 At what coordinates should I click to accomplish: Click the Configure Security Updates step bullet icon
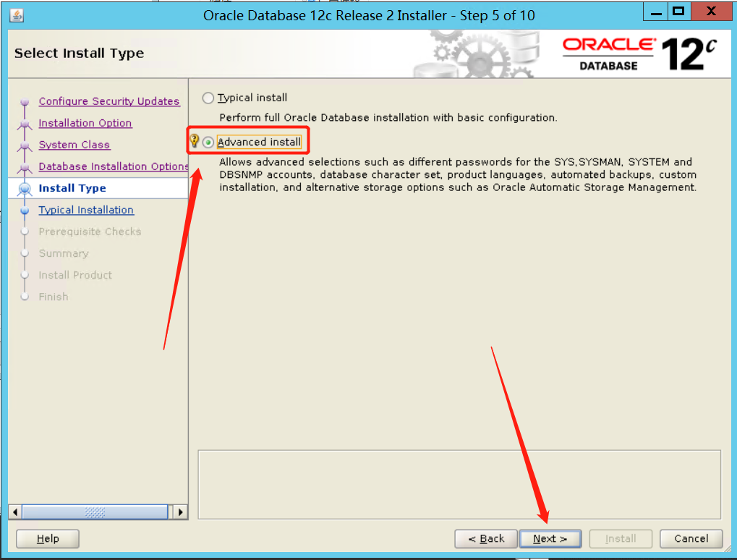pos(25,101)
